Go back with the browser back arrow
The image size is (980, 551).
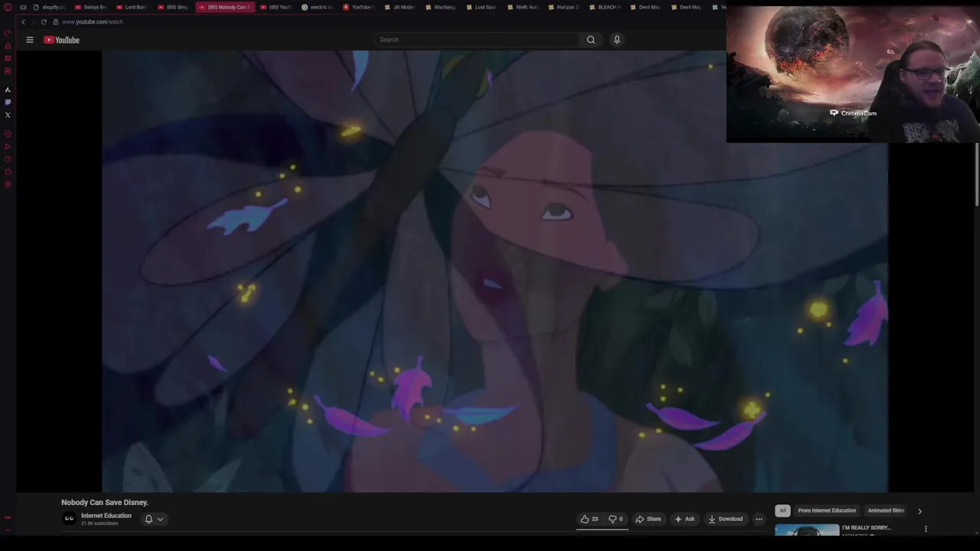pyautogui.click(x=23, y=21)
